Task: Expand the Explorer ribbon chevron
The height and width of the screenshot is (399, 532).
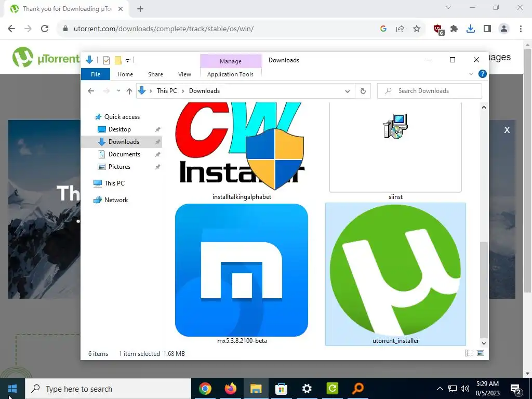Action: (x=471, y=74)
